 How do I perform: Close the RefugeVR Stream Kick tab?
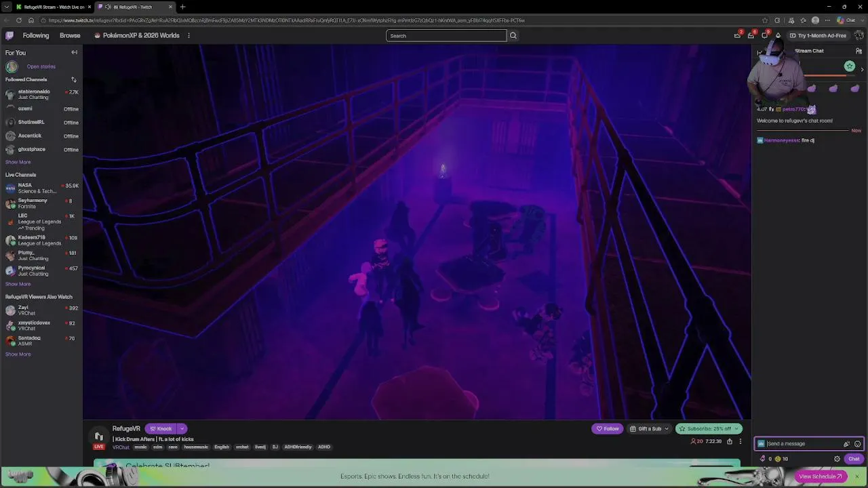pos(89,7)
